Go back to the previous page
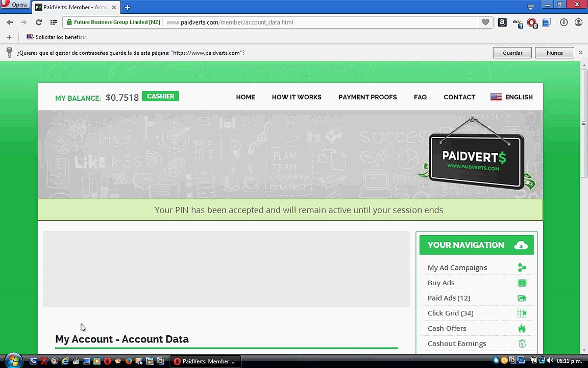 click(x=10, y=22)
